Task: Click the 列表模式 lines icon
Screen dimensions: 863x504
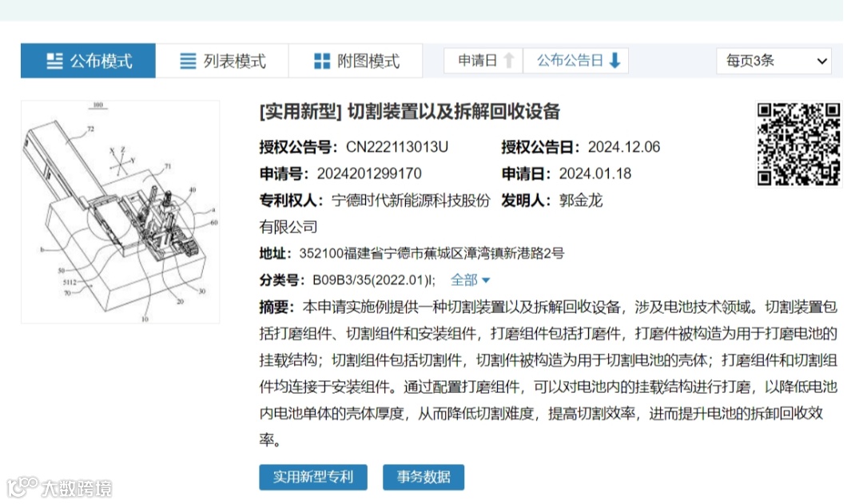Action: [189, 61]
